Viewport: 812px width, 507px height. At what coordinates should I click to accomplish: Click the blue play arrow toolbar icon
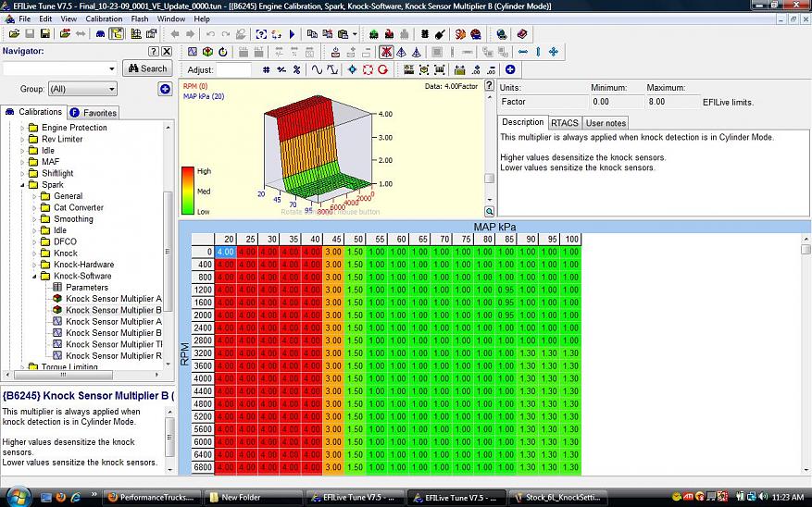[x=293, y=34]
